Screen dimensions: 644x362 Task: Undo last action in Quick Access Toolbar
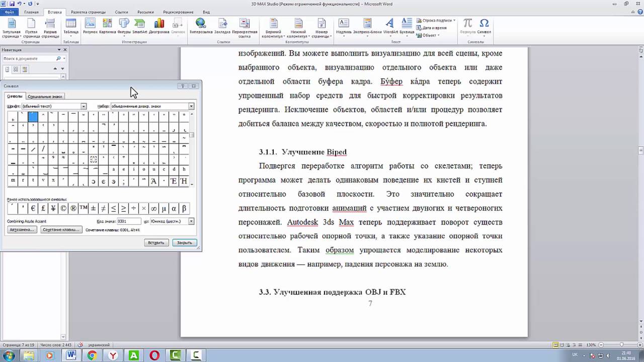point(19,4)
